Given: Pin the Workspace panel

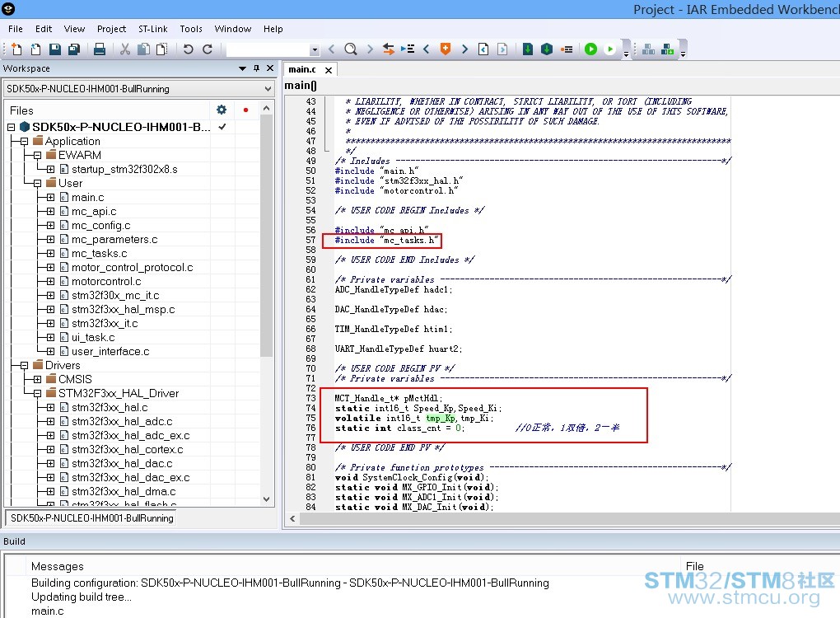Looking at the screenshot, I should point(257,68).
